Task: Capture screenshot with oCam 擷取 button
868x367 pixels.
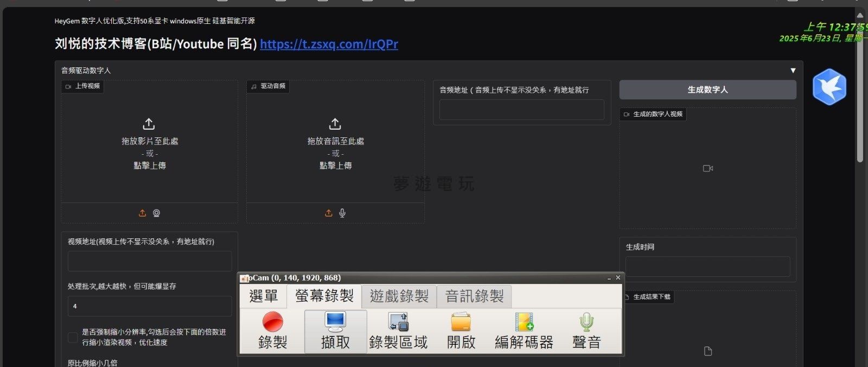Action: pos(335,331)
